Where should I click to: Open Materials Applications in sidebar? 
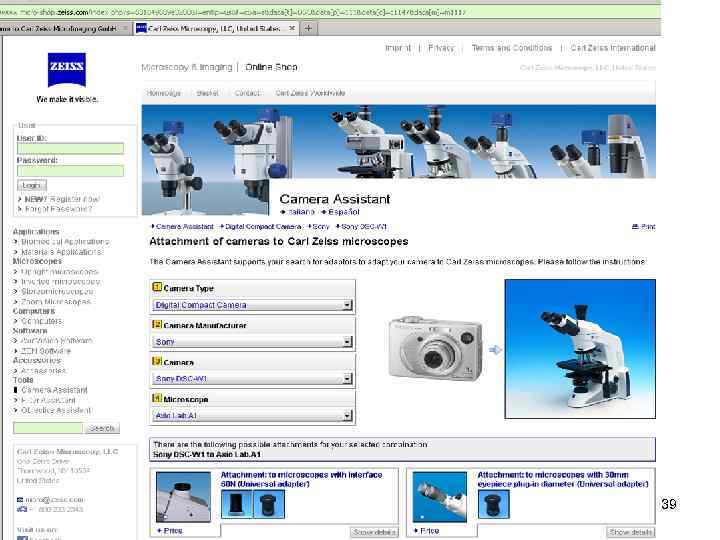(x=62, y=252)
